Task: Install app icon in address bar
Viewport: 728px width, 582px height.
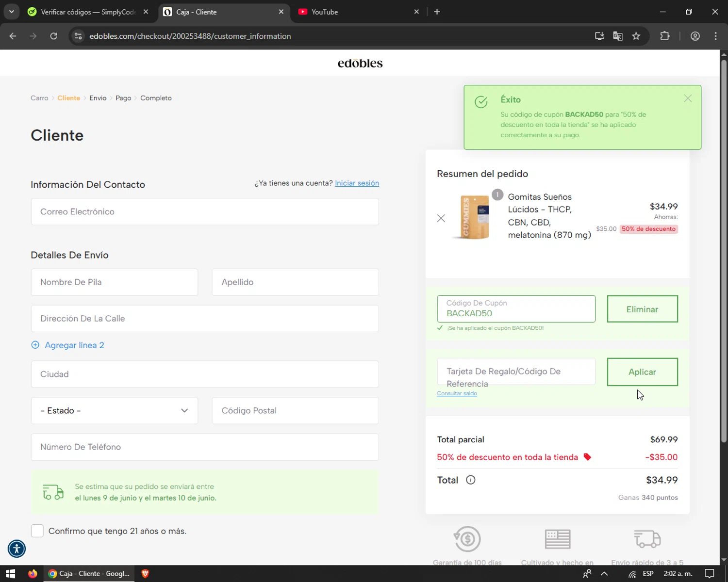Action: tap(599, 36)
